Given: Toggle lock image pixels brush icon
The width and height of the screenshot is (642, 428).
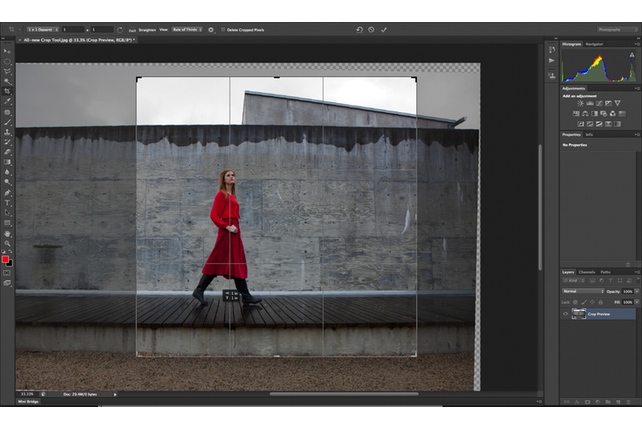Looking at the screenshot, I should coord(584,302).
